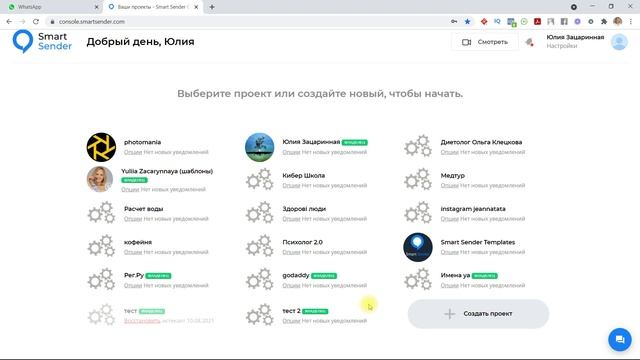This screenshot has width=640, height=360.
Task: Open the browser extensions puzzle icon
Action: pyautogui.click(x=604, y=22)
